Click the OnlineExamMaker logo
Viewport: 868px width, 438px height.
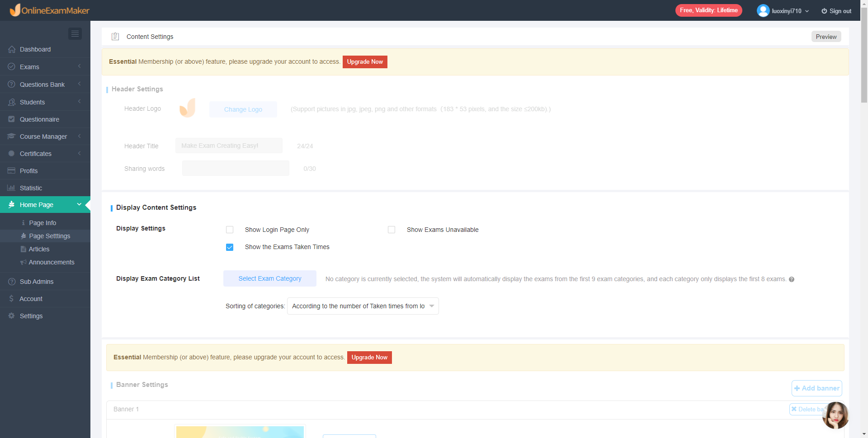click(50, 10)
